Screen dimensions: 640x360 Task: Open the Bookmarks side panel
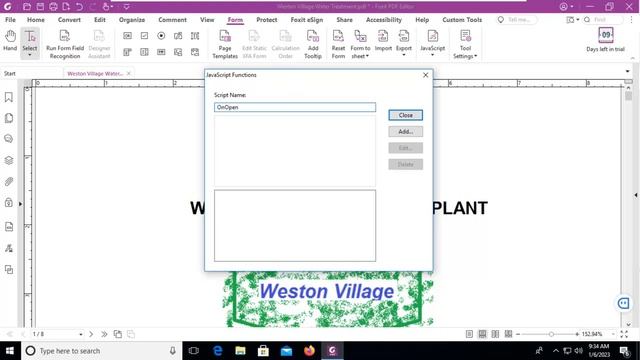coord(9,97)
